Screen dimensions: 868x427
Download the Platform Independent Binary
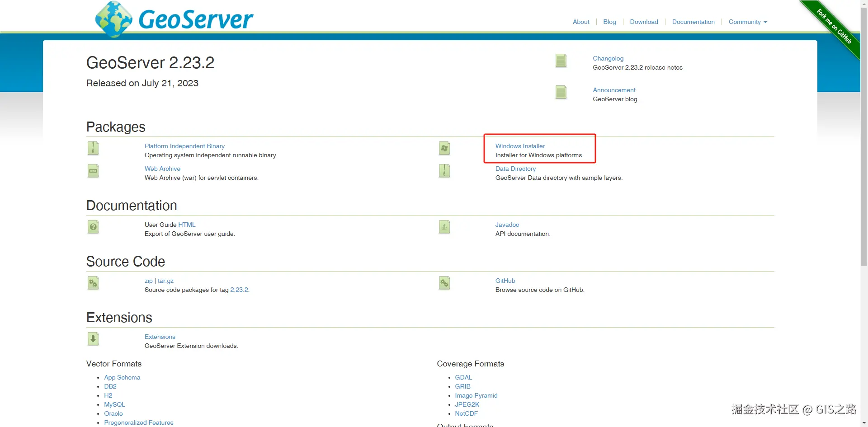click(x=184, y=146)
